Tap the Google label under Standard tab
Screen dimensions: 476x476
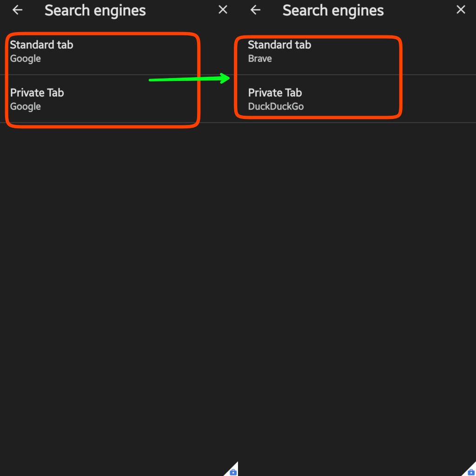pyautogui.click(x=26, y=59)
